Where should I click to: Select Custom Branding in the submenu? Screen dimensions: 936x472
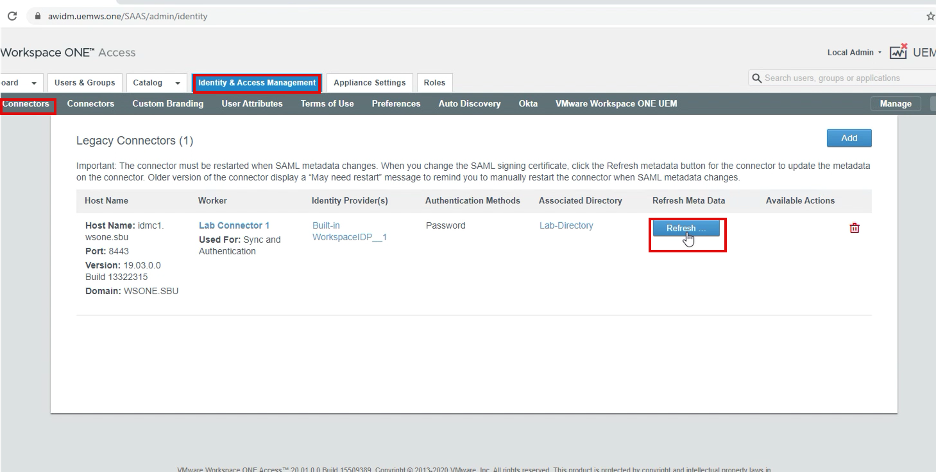click(168, 104)
